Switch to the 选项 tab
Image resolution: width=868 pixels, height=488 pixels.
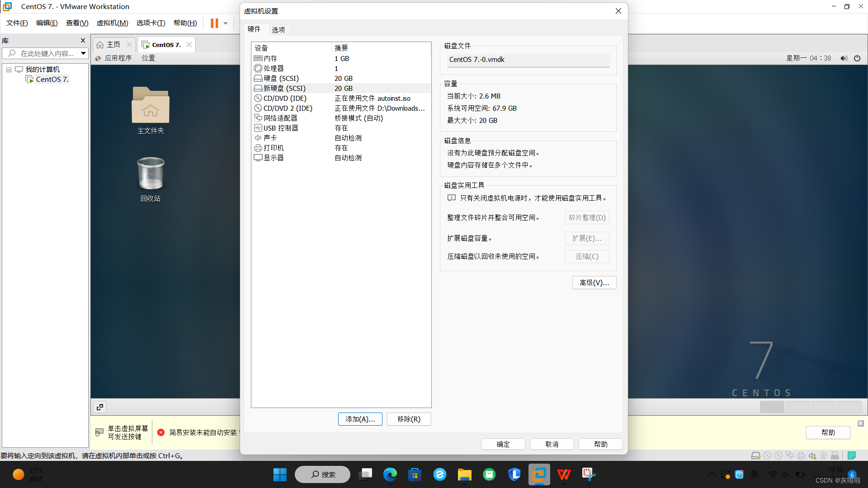(278, 30)
